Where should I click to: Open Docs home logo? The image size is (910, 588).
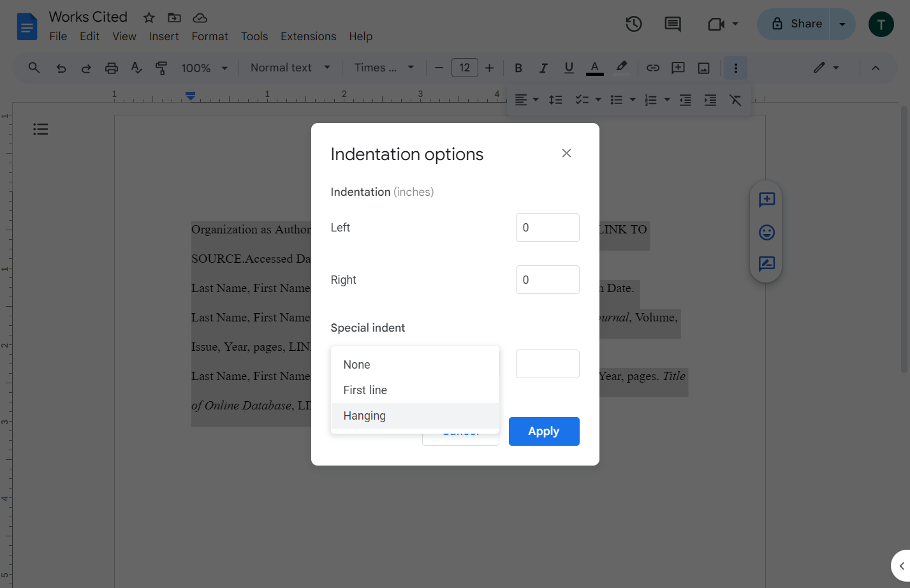[x=27, y=26]
